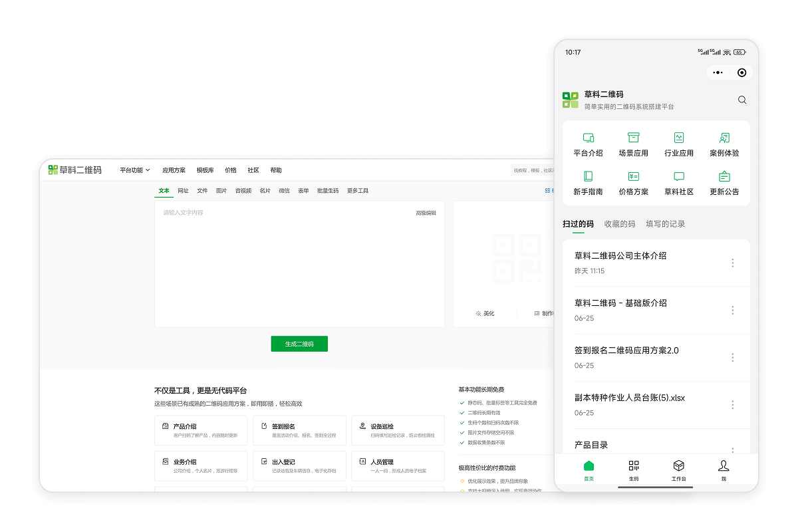Open options menu for 草料二维码公司主体介绍
The width and height of the screenshot is (798, 532).
click(733, 263)
